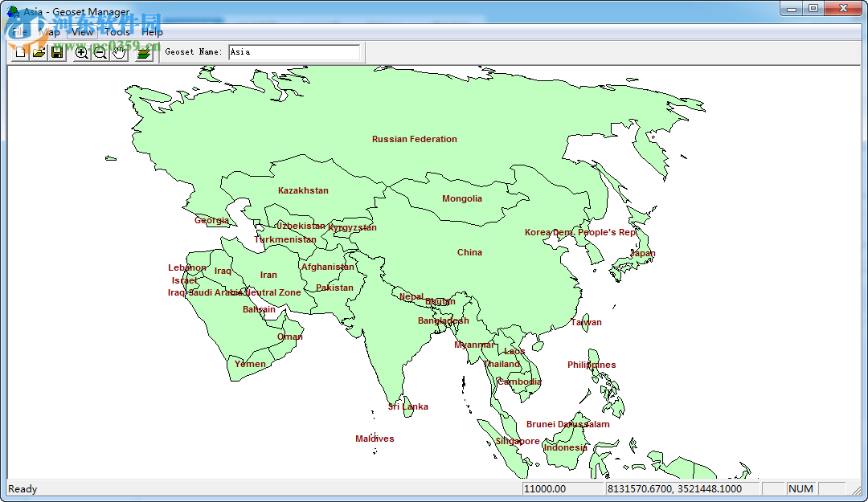Open the View menu
The image size is (868, 502).
coord(81,31)
